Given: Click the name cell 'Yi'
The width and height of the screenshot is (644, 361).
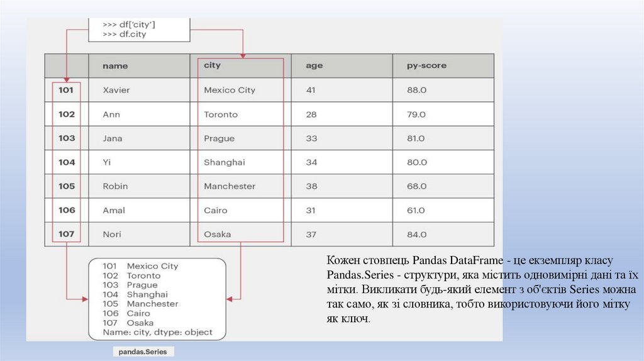Looking at the screenshot, I should pyautogui.click(x=107, y=162).
